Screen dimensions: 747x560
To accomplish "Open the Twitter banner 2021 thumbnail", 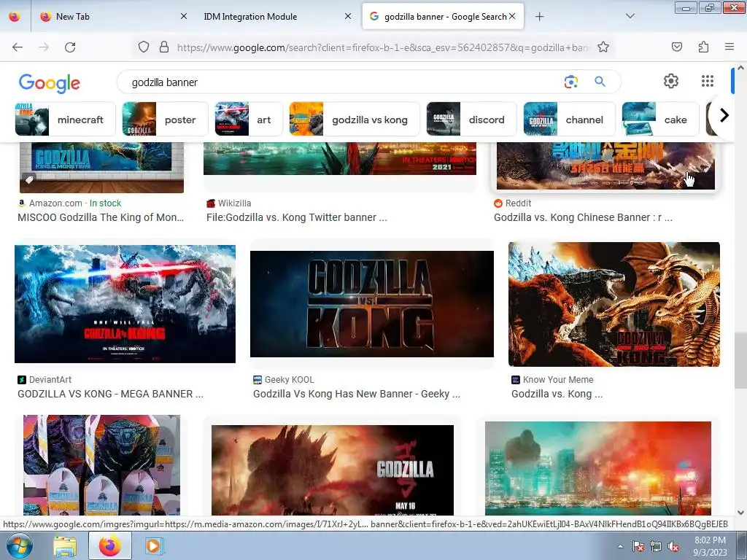I will tap(340, 158).
